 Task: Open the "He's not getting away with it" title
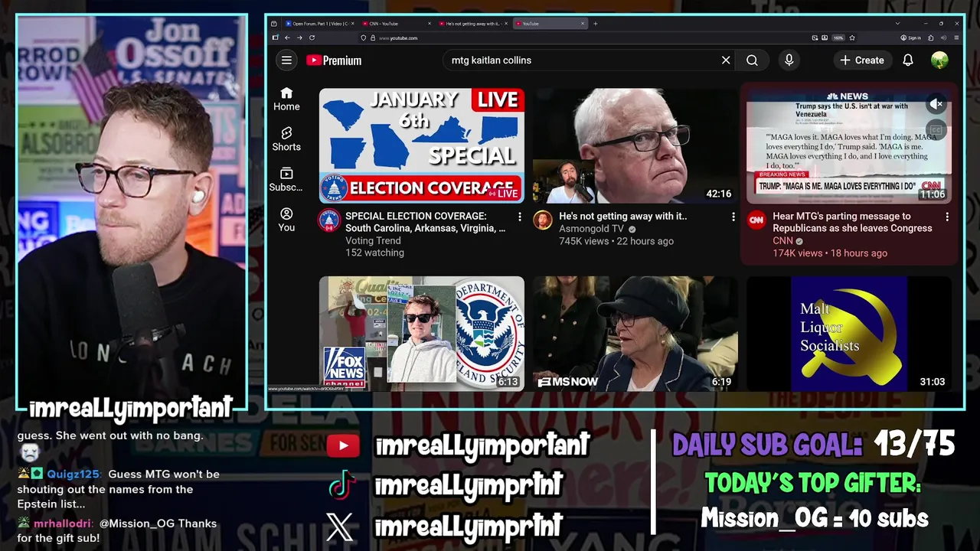click(x=623, y=217)
